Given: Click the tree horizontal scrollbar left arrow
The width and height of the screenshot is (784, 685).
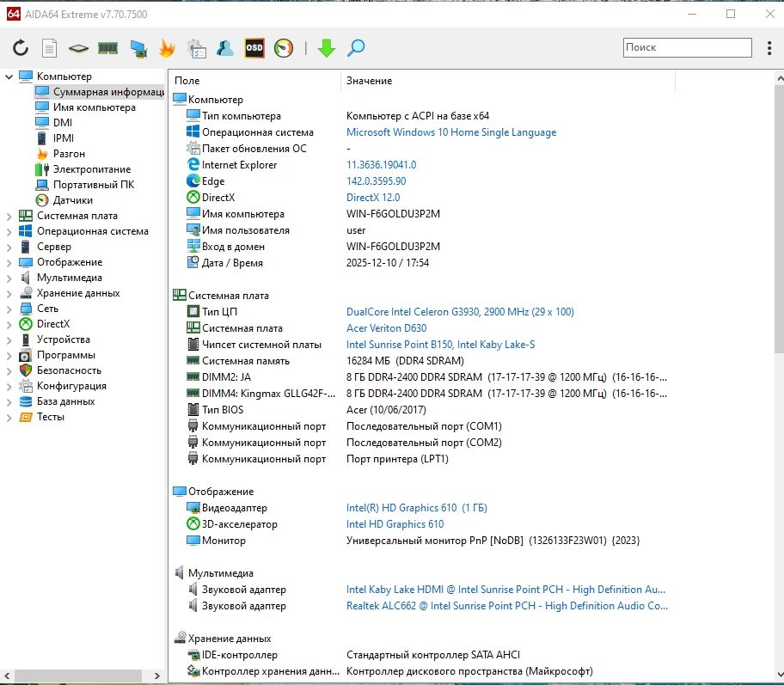Looking at the screenshot, I should (7, 676).
